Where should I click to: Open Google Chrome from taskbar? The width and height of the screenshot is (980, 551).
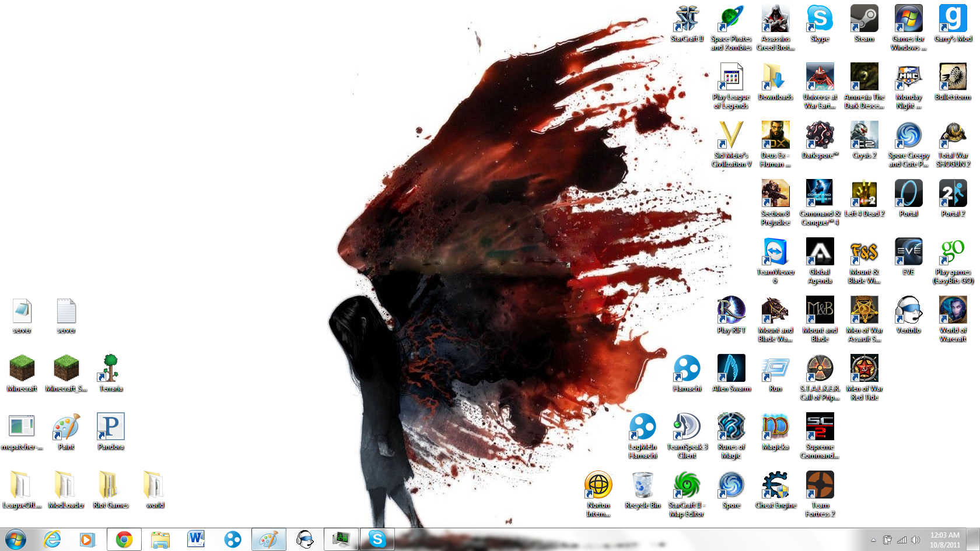tap(124, 539)
